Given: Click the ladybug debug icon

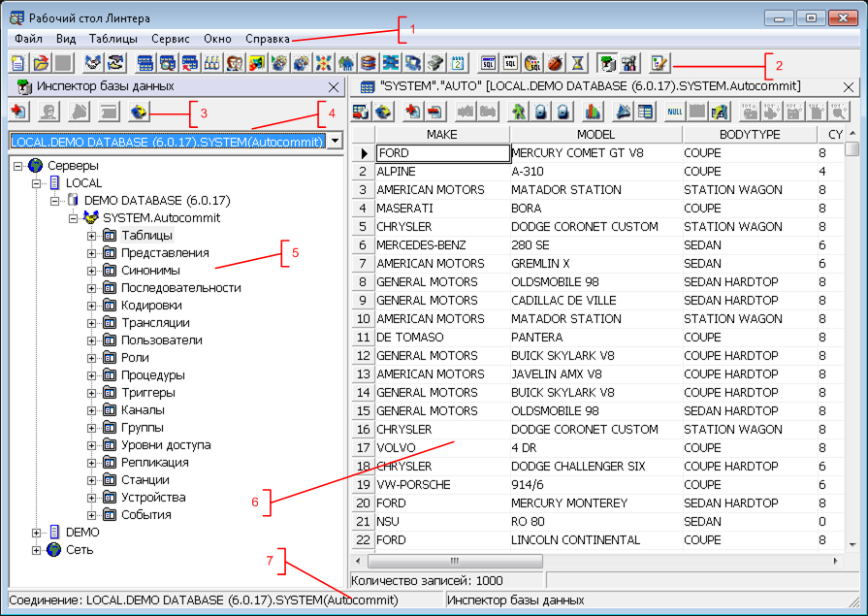Looking at the screenshot, I should [555, 63].
